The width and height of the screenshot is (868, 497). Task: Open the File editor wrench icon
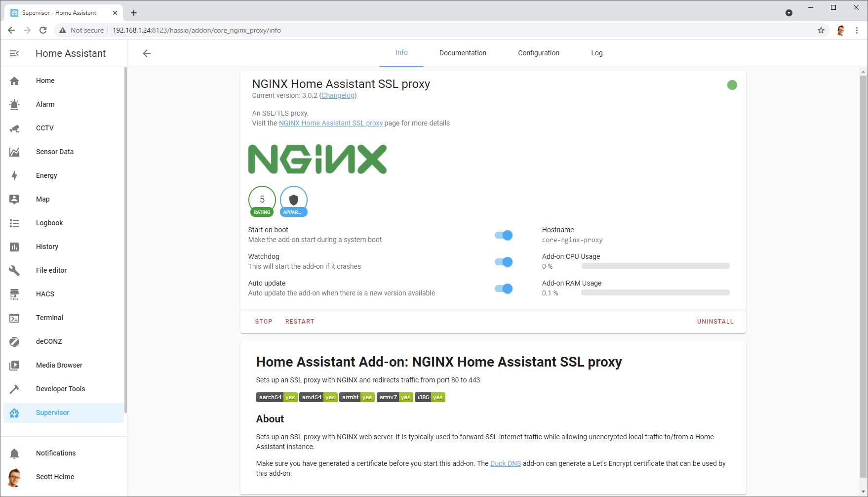pos(14,270)
